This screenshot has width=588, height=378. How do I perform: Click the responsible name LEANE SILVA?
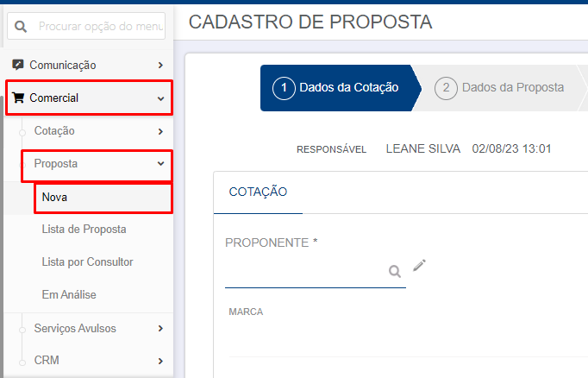click(423, 148)
